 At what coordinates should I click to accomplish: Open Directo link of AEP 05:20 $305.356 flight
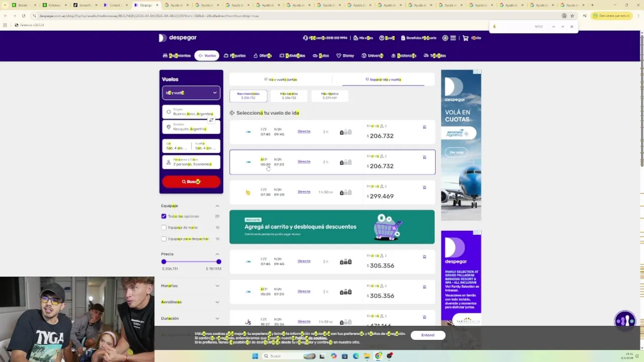pyautogui.click(x=304, y=291)
